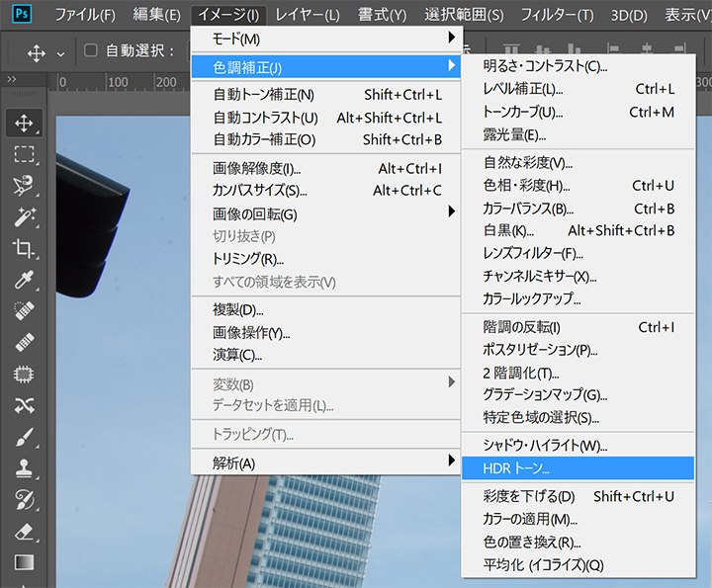Screen dimensions: 712x588
Task: Select the Clone Stamp tool
Action: [x=25, y=468]
